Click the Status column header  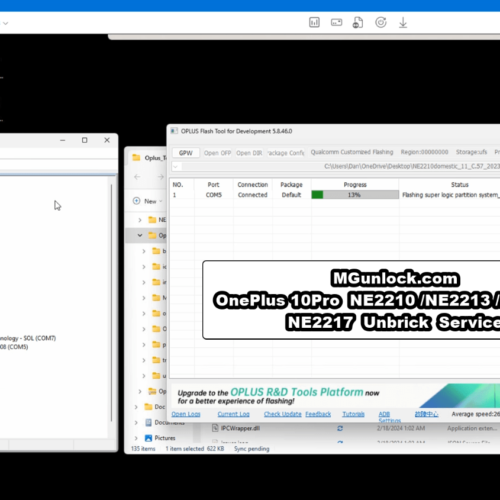[460, 185]
